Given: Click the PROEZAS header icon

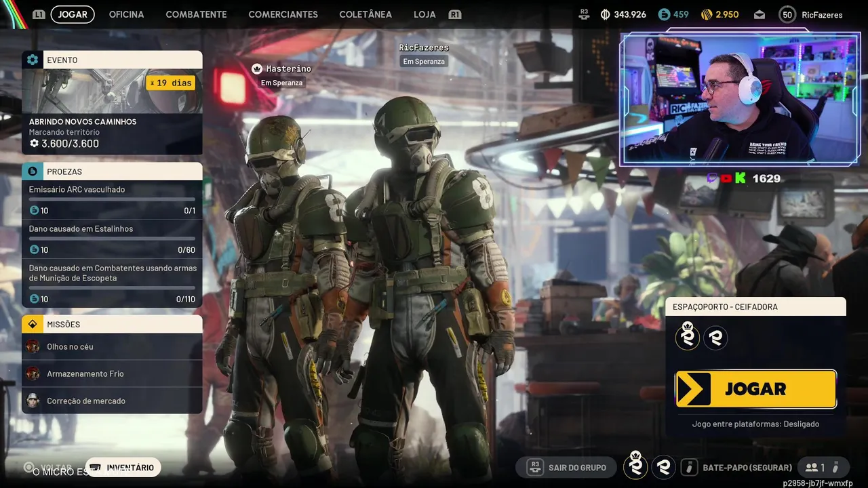Looking at the screenshot, I should [32, 171].
